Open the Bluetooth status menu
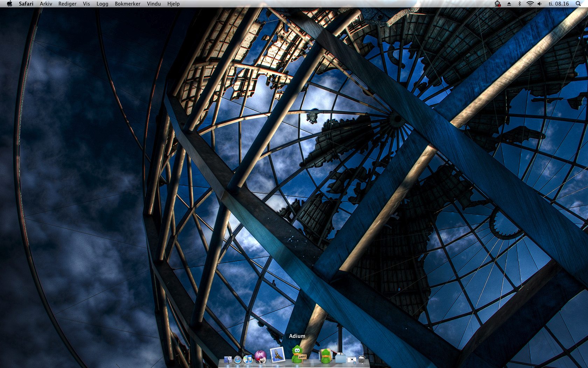This screenshot has height=368, width=588. (519, 4)
